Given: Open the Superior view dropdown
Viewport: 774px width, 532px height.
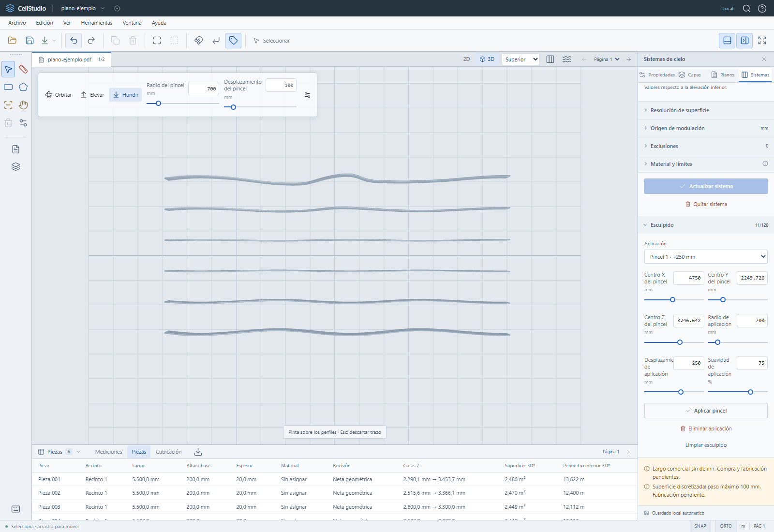Looking at the screenshot, I should pos(521,59).
